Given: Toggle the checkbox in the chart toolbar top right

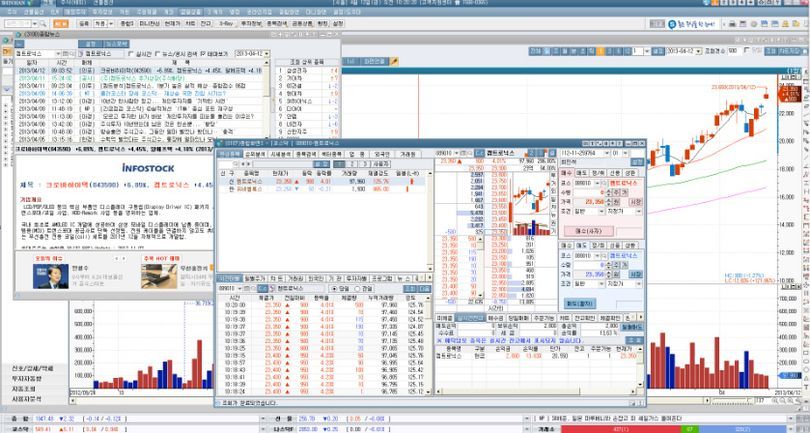Looking at the screenshot, I should 746,51.
